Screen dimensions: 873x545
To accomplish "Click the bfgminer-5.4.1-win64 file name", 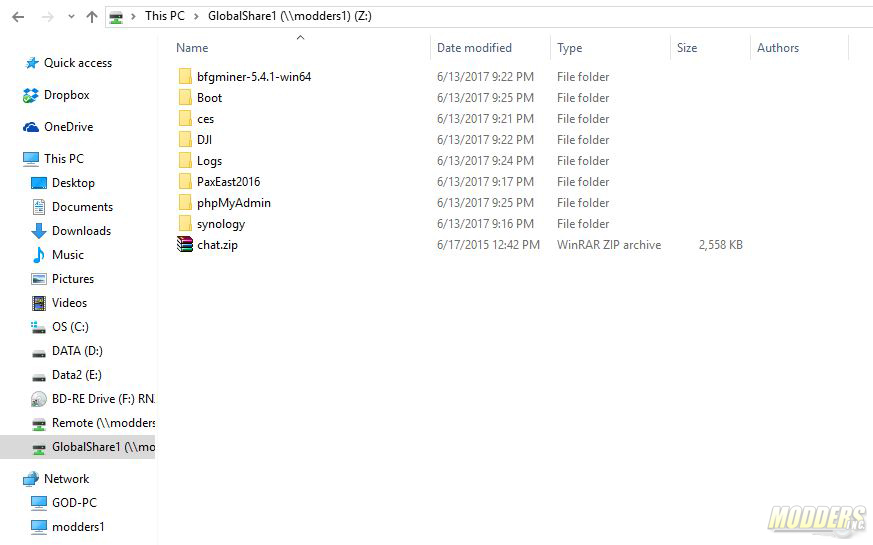I will pyautogui.click(x=254, y=77).
